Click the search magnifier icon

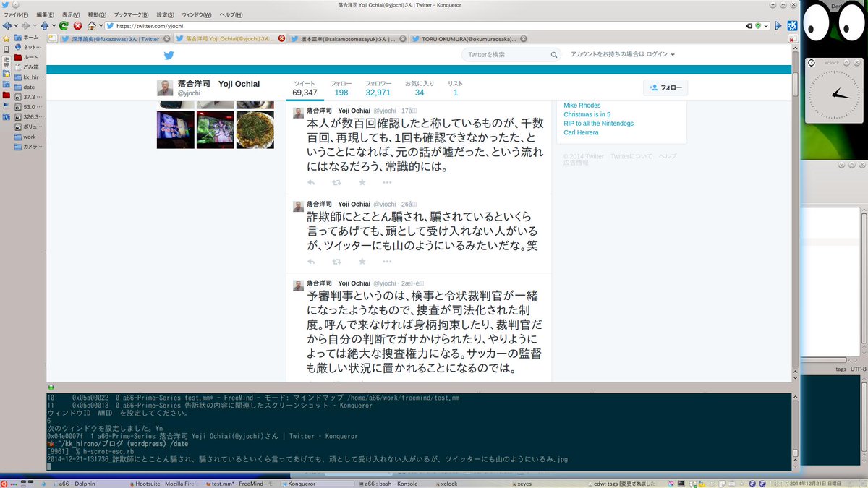554,55
